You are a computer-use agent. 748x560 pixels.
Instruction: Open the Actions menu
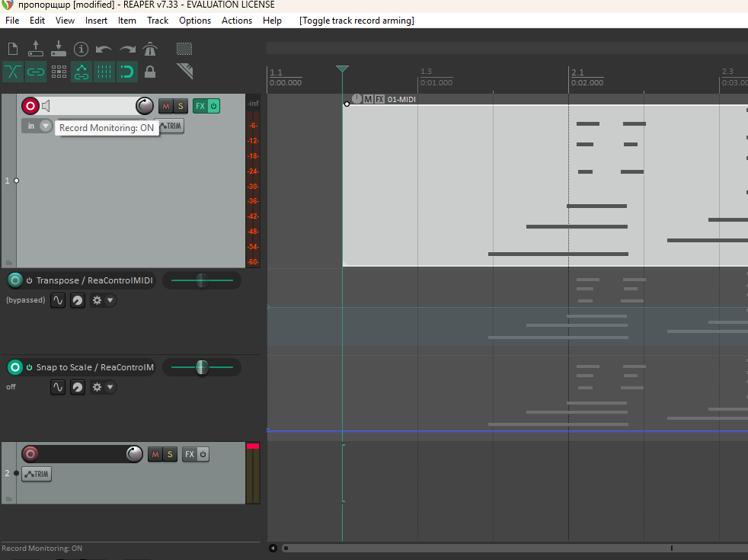click(x=236, y=21)
